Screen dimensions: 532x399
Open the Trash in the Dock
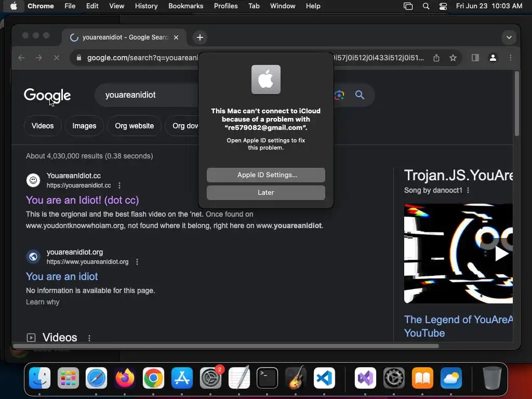tap(492, 378)
